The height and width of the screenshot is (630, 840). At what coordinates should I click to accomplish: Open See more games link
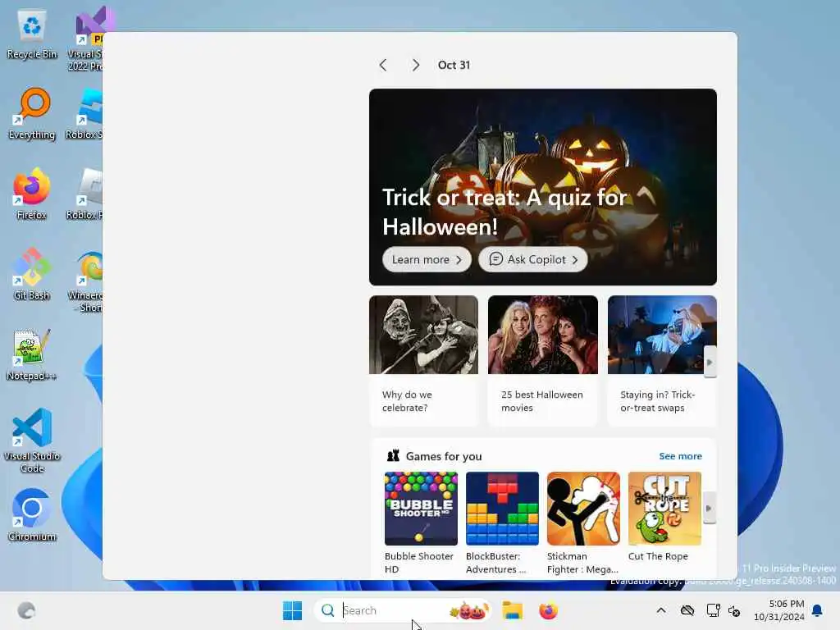(x=680, y=456)
